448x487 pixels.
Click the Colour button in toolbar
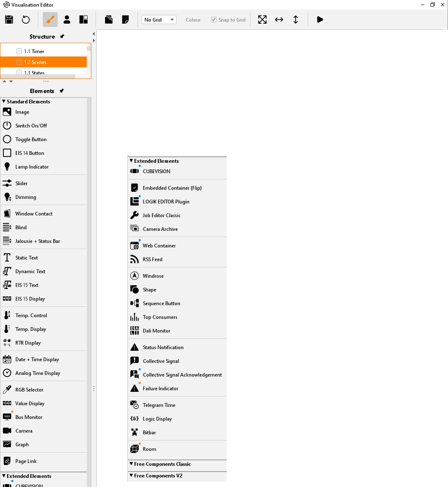pos(193,20)
